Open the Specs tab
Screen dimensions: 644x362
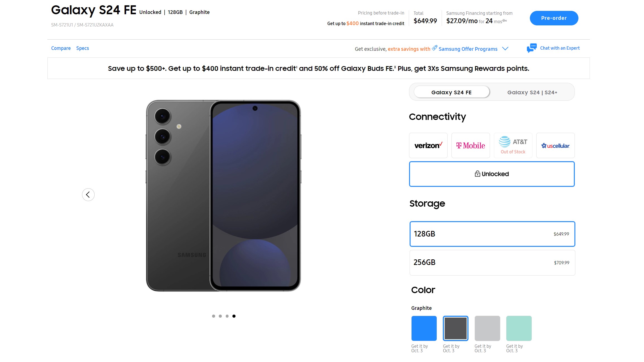(82, 48)
